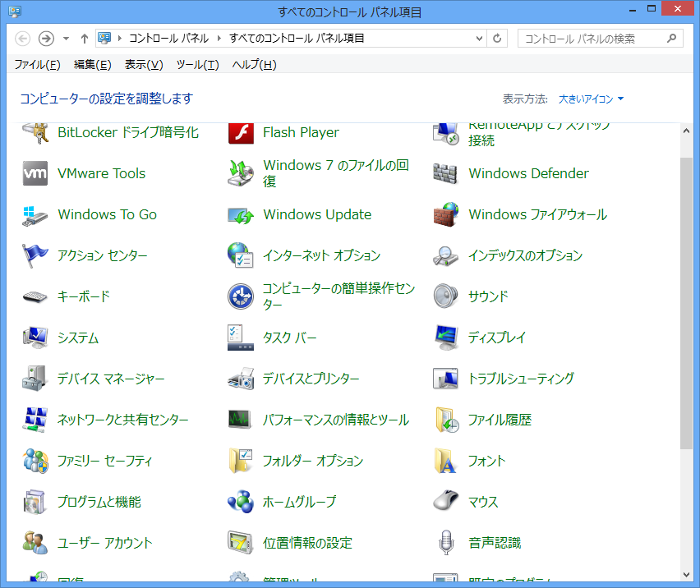Click the タスク バー icon
The width and height of the screenshot is (700, 588).
tap(241, 338)
